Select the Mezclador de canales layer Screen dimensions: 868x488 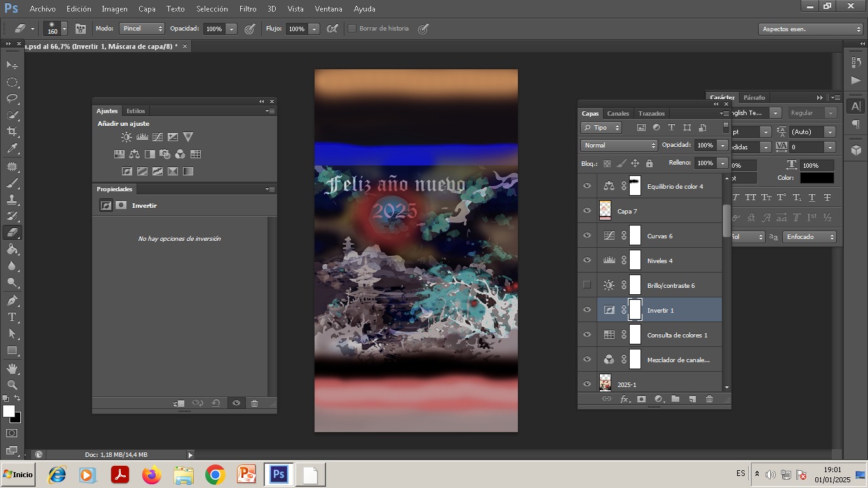[x=659, y=360]
